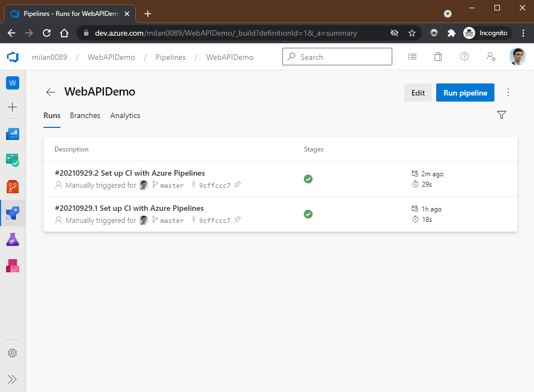
Task: Open the More actions menu beside Run pipeline
Action: tap(508, 93)
